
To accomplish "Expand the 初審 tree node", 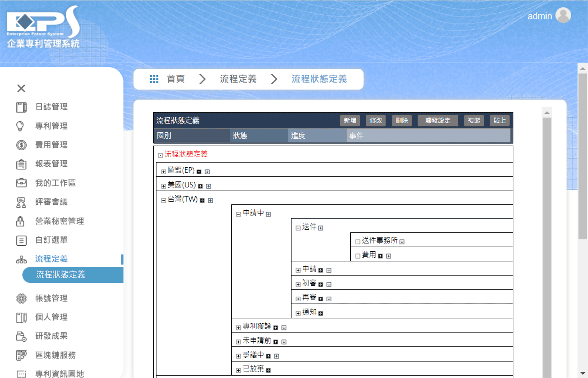I will click(298, 285).
